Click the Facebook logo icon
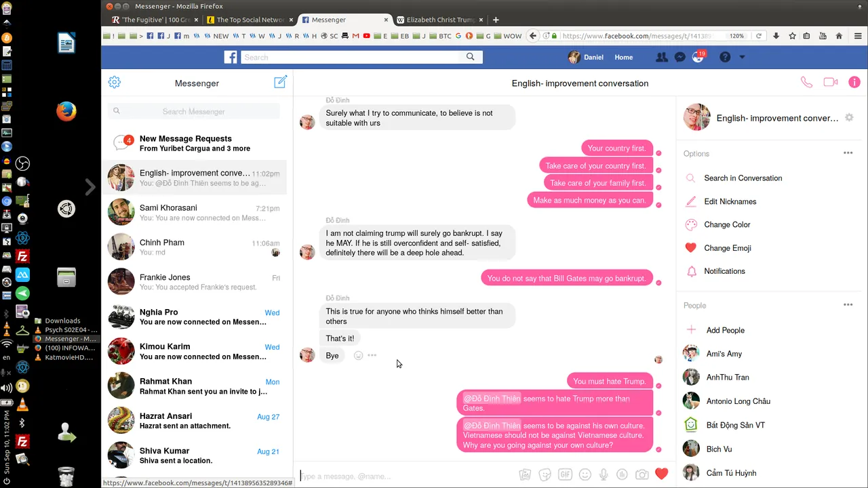Screen dimensions: 868x488 [x=231, y=58]
